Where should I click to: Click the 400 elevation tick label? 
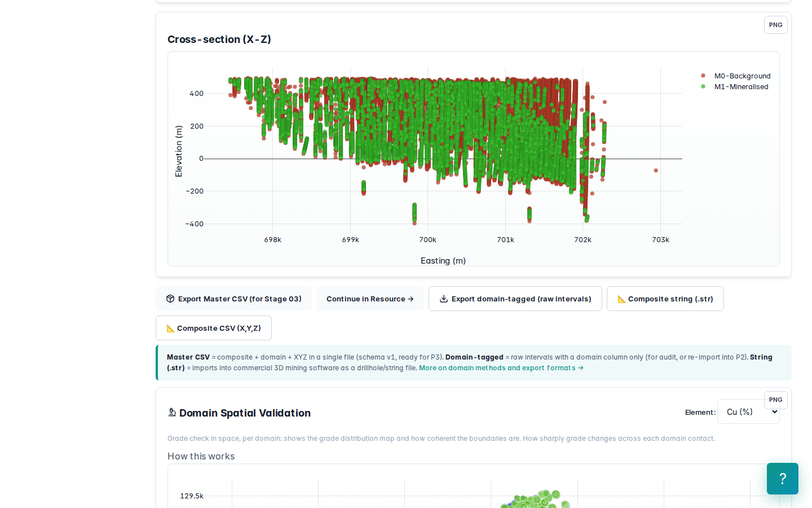tap(197, 94)
